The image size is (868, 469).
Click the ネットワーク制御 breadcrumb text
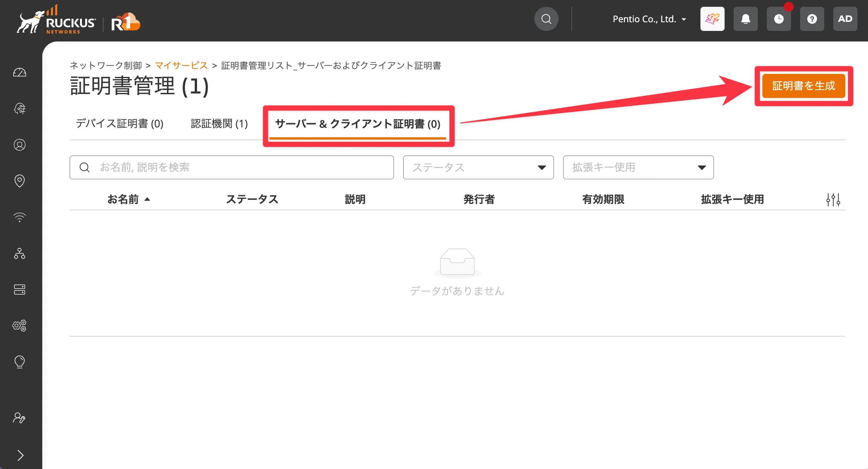[x=106, y=66]
